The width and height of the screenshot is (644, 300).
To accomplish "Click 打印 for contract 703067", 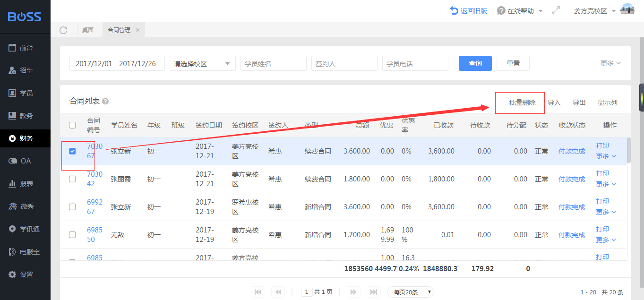I will coord(602,146).
